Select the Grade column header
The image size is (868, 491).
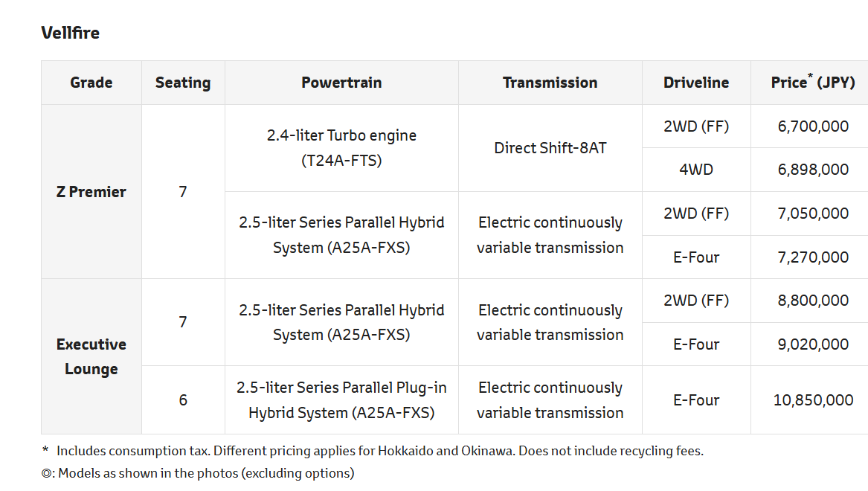[x=91, y=83]
